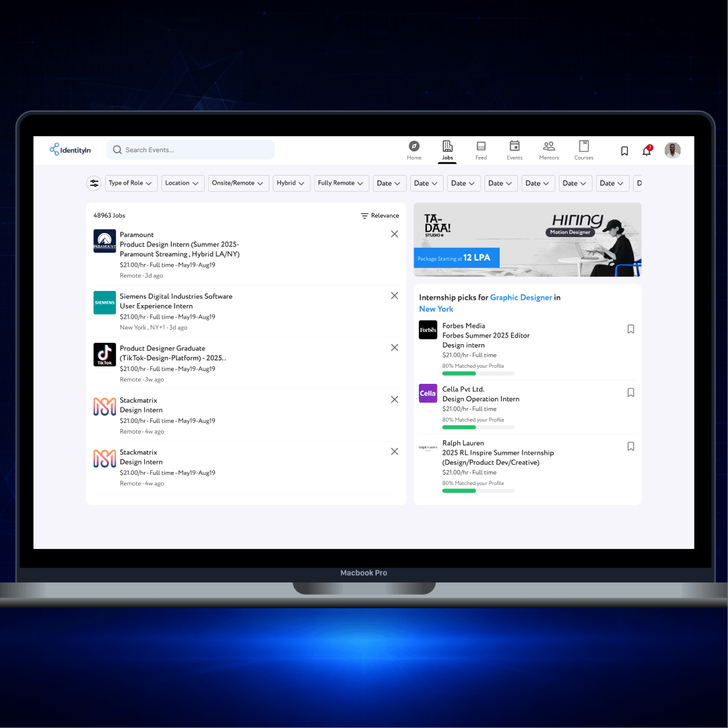Open the Forbes Summer 2025 Editor job title
This screenshot has height=728, width=728.
pyautogui.click(x=486, y=340)
